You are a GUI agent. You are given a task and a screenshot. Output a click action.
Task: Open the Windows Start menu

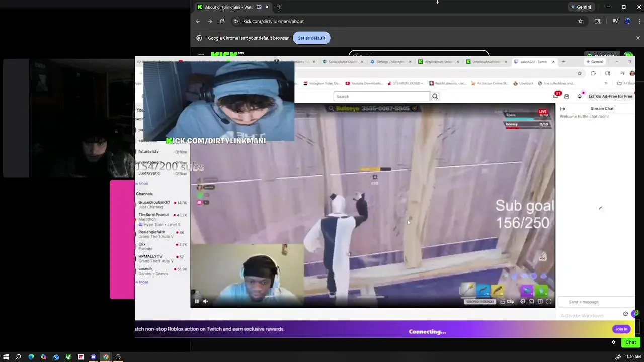click(x=6, y=357)
